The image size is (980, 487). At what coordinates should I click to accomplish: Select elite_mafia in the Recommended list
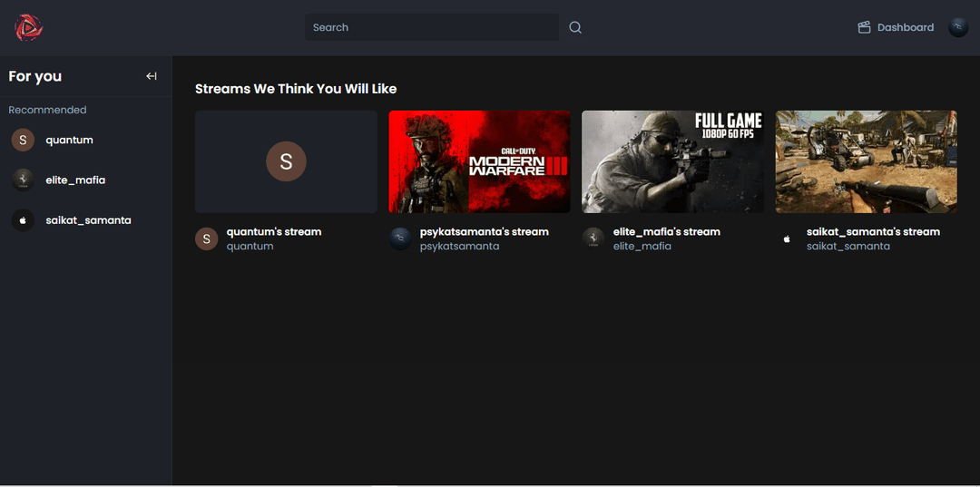click(x=85, y=180)
